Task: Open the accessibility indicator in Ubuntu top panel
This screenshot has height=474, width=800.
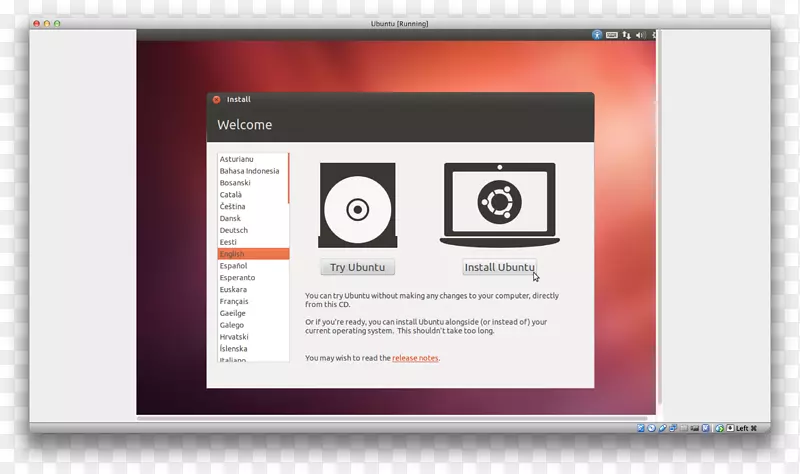Action: (x=597, y=35)
